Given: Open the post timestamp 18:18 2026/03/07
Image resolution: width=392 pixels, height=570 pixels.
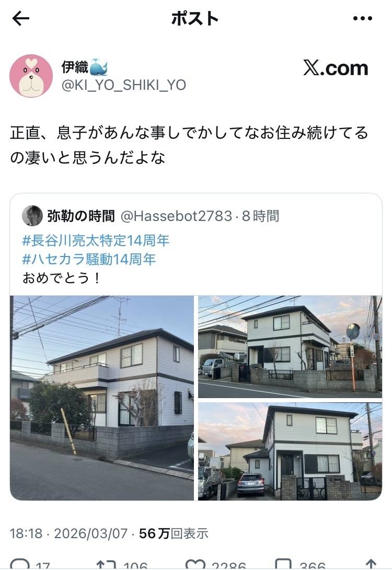Looking at the screenshot, I should point(68,533).
